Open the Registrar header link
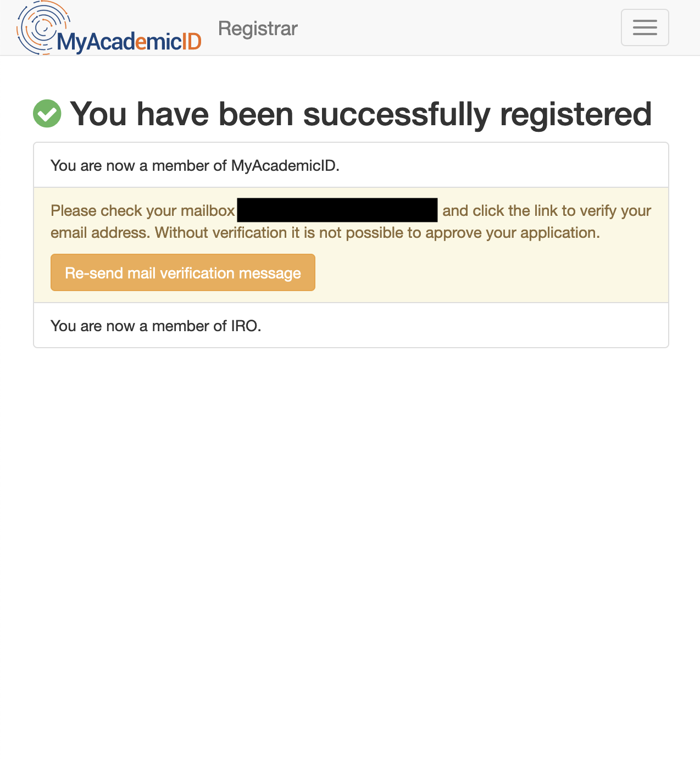 click(258, 29)
